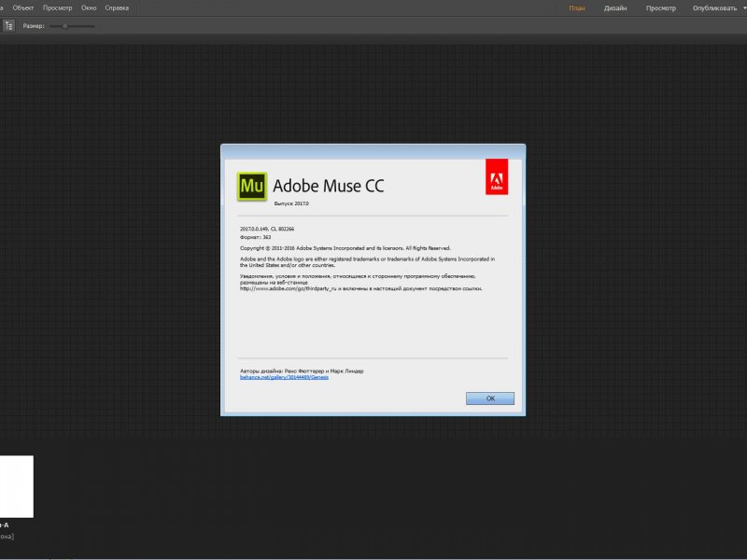Open the Окно menu
Screen dimensions: 747x560
coord(89,8)
